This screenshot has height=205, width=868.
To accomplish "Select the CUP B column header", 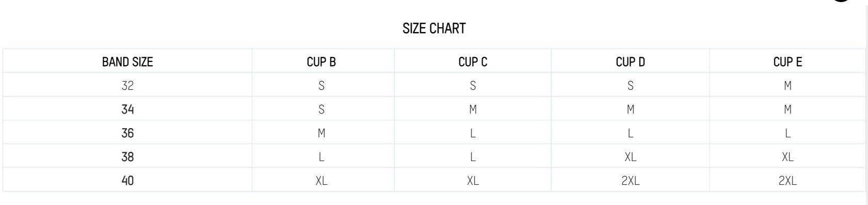I will [x=322, y=62].
